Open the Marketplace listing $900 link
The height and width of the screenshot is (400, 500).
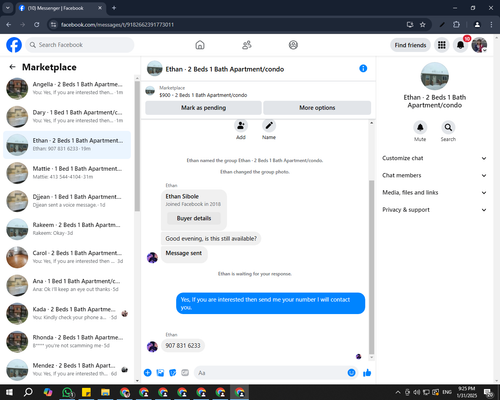pyautogui.click(x=203, y=95)
